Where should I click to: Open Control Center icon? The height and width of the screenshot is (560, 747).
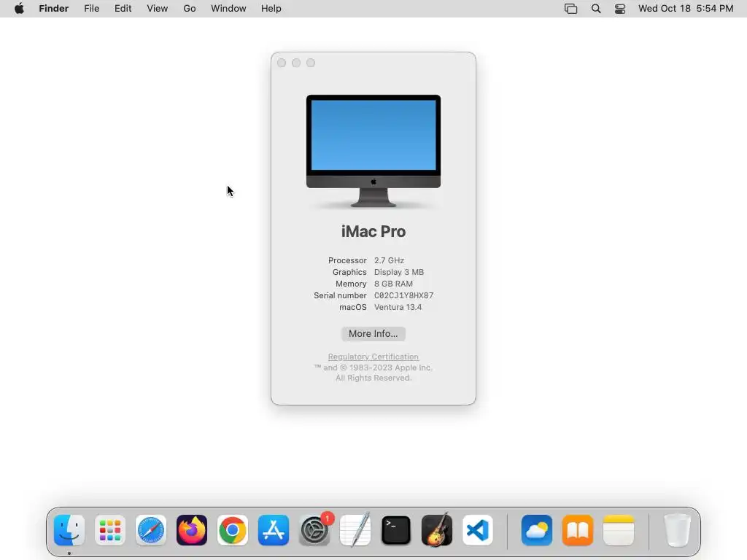[x=620, y=9]
